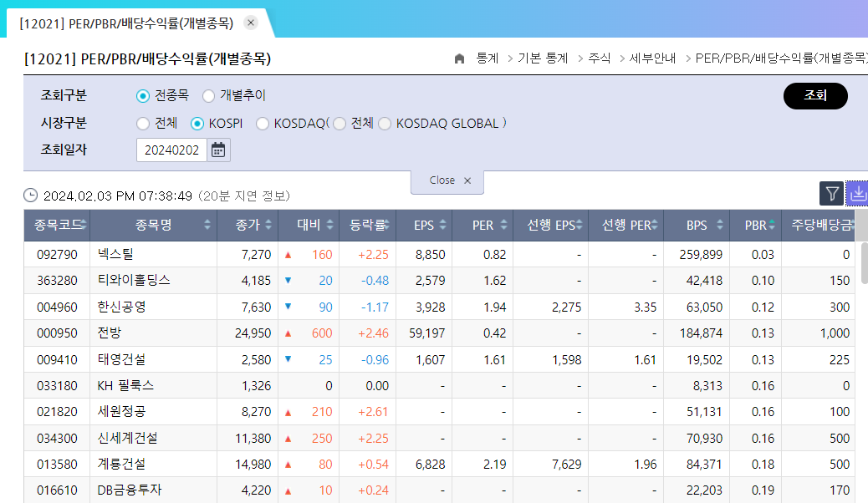This screenshot has width=868, height=503.
Task: Click stock code 092790
Action: pos(57,255)
